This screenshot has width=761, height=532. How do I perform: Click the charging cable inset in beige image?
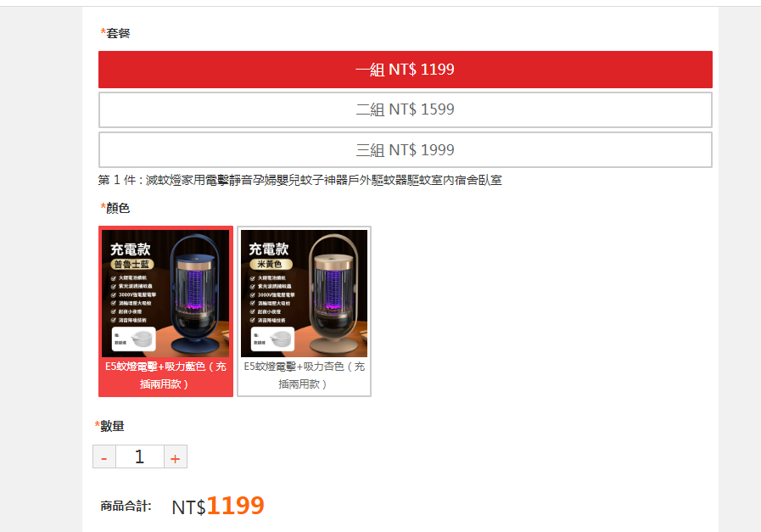[272, 339]
